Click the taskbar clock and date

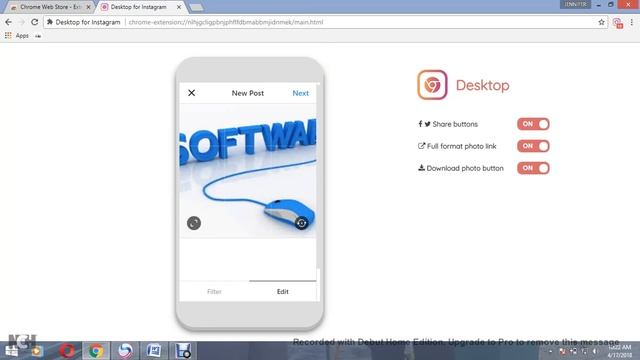[620, 351]
